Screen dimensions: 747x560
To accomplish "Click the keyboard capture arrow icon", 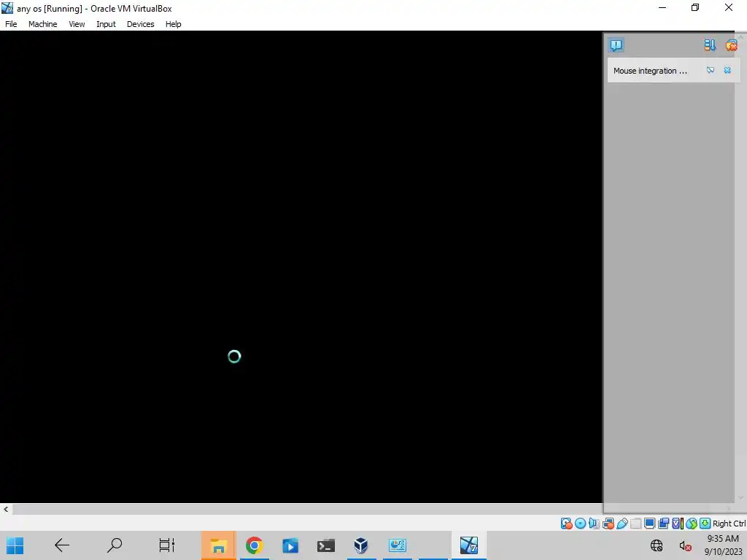I will click(705, 524).
